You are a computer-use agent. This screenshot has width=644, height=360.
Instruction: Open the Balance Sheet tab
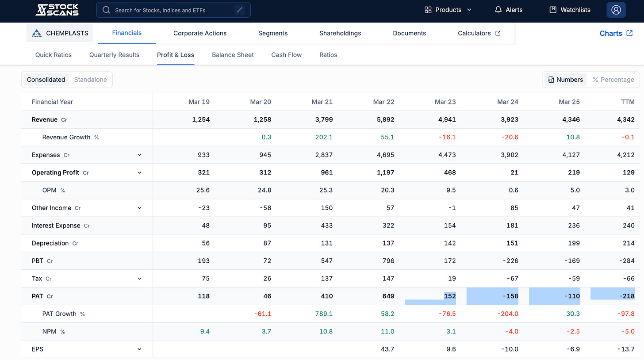click(233, 55)
